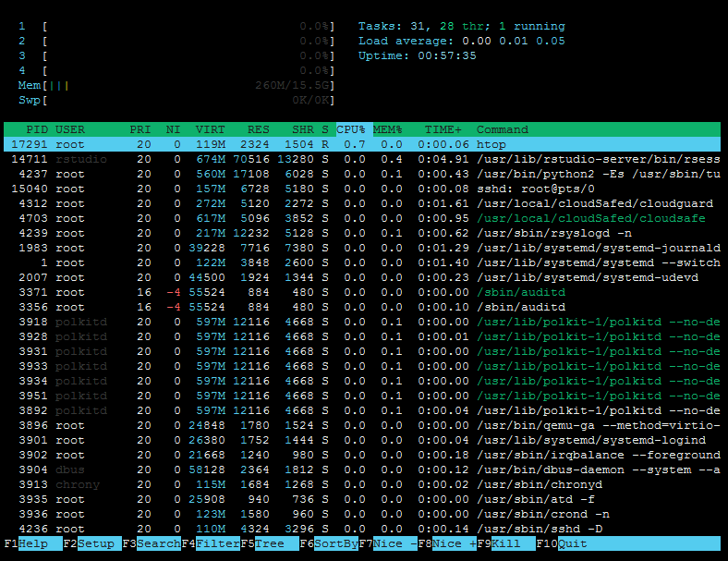The height and width of the screenshot is (561, 728).
Task: Click the highlighted CPU% column header
Action: point(354,129)
